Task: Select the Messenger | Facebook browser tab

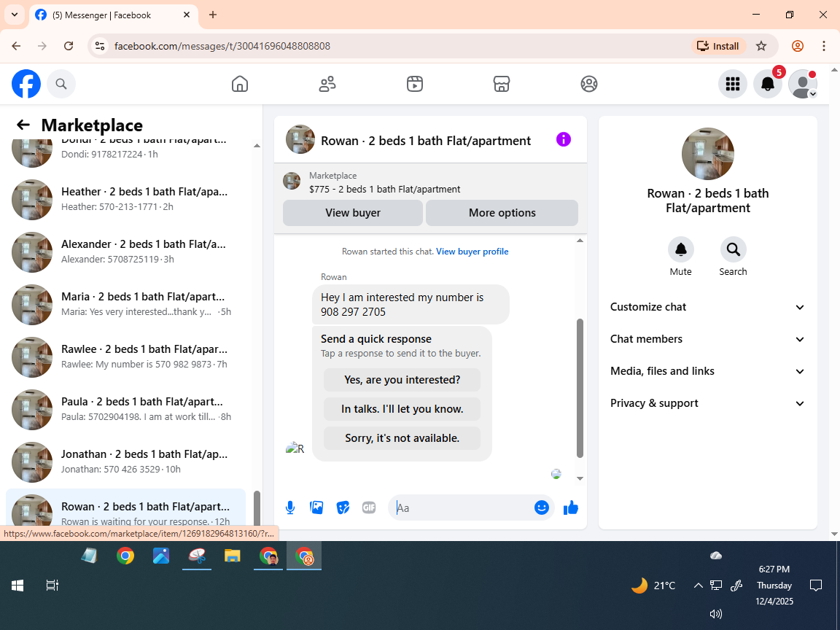Action: (x=114, y=15)
